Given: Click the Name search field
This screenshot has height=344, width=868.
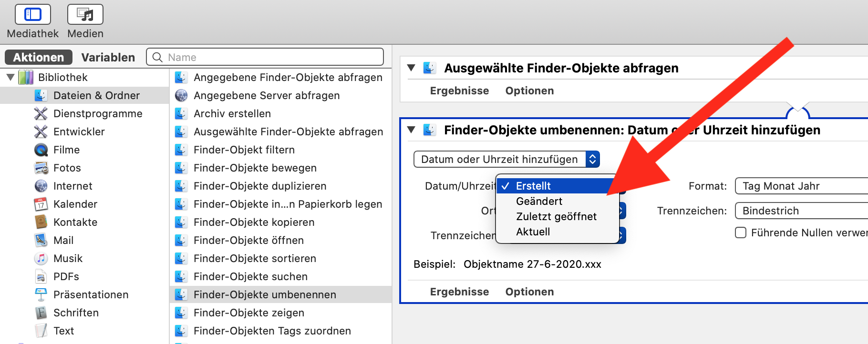Looking at the screenshot, I should tap(272, 58).
